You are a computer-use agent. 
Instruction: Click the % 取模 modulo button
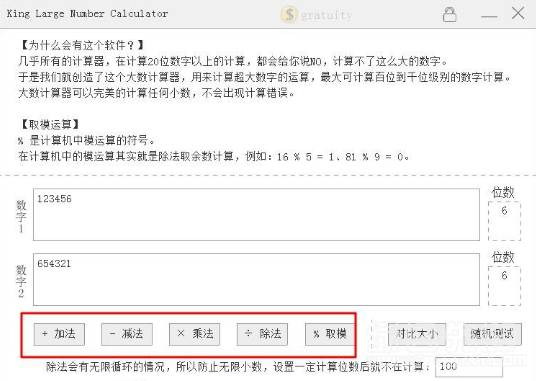tap(330, 334)
